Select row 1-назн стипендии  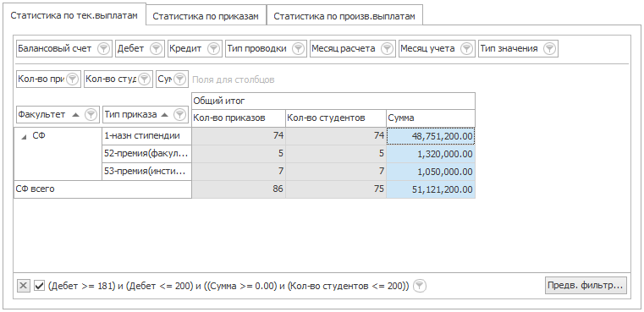146,136
